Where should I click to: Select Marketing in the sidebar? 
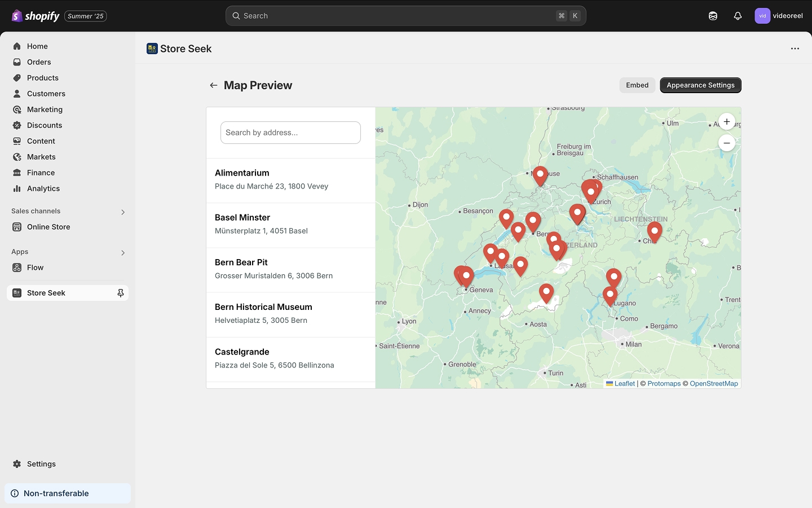45,109
